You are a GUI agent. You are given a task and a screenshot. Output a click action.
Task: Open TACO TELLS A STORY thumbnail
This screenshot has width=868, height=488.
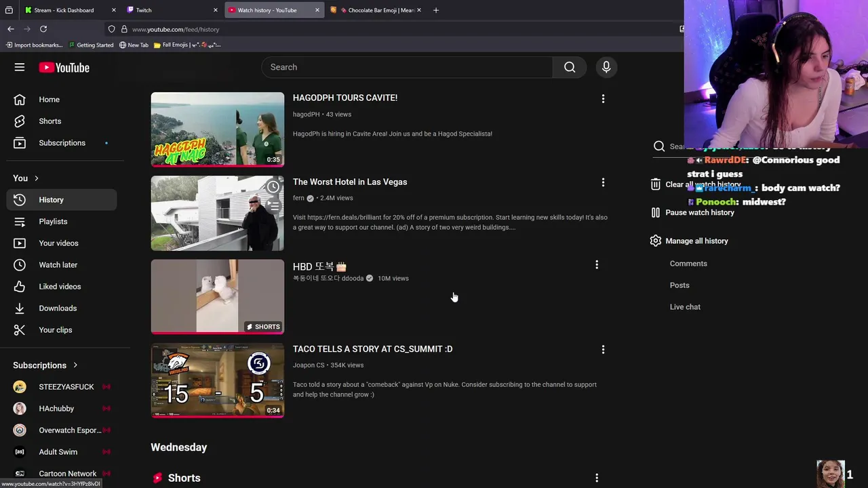[x=218, y=380]
